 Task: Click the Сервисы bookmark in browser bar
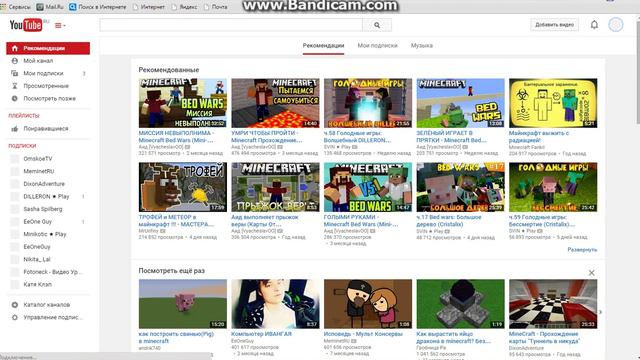[x=16, y=7]
